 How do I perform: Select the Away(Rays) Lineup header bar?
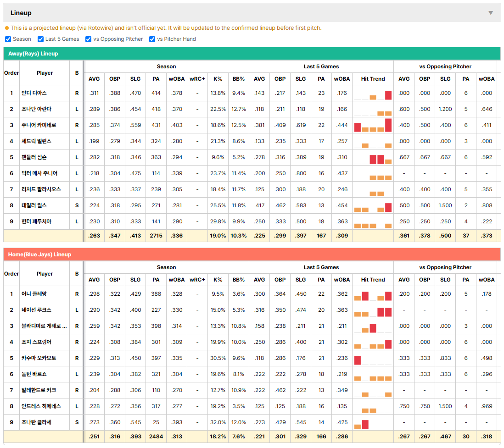pos(252,54)
